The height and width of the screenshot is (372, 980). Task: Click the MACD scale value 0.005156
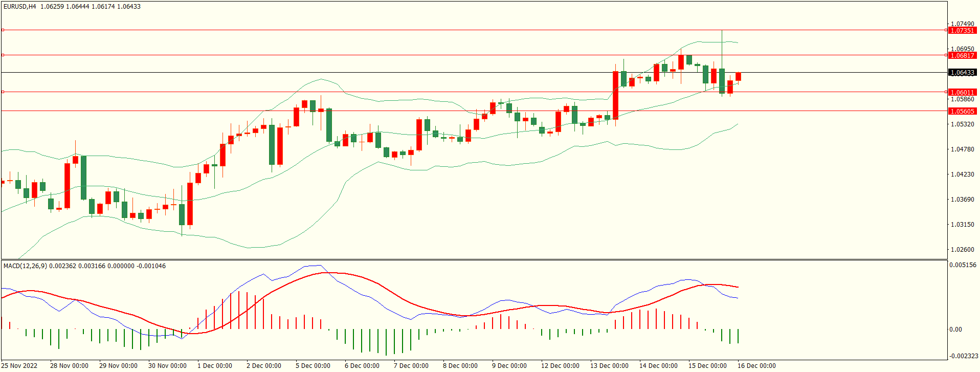[x=963, y=265]
